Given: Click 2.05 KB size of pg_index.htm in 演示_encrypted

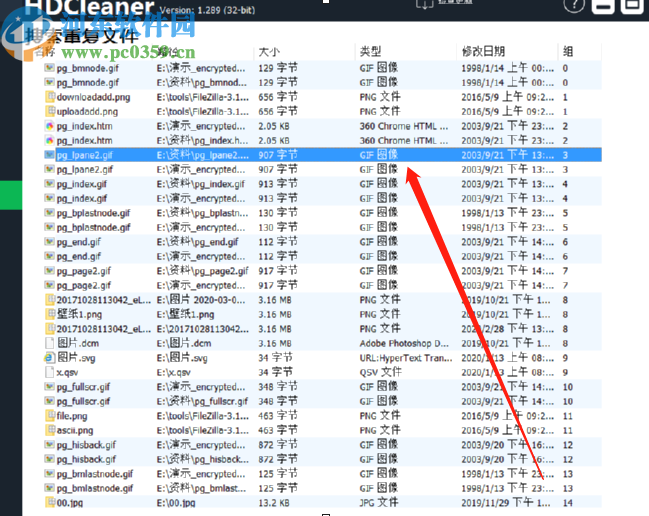Looking at the screenshot, I should 274,126.
